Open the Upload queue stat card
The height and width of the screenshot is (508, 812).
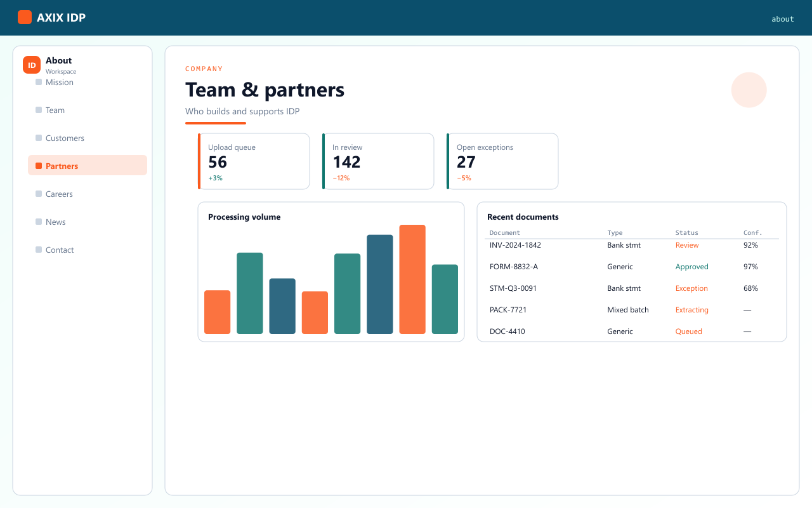254,161
